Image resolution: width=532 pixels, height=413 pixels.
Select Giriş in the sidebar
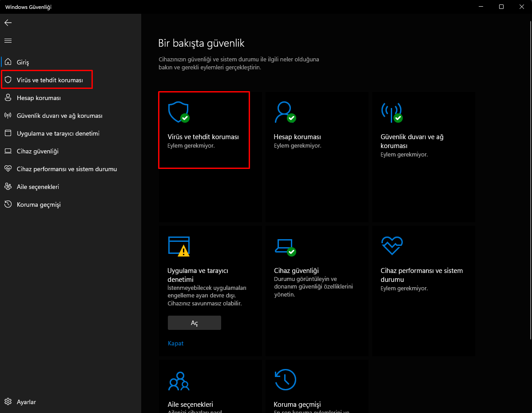[x=71, y=62]
